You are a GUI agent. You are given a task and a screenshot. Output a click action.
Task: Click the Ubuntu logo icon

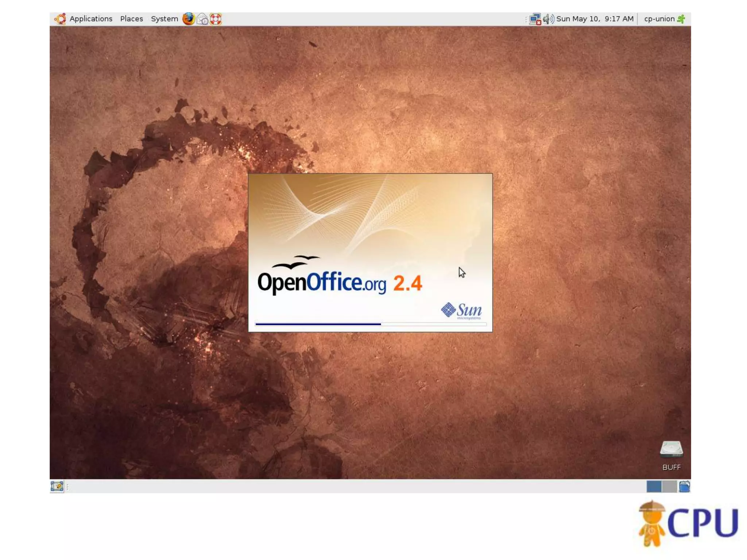point(60,19)
